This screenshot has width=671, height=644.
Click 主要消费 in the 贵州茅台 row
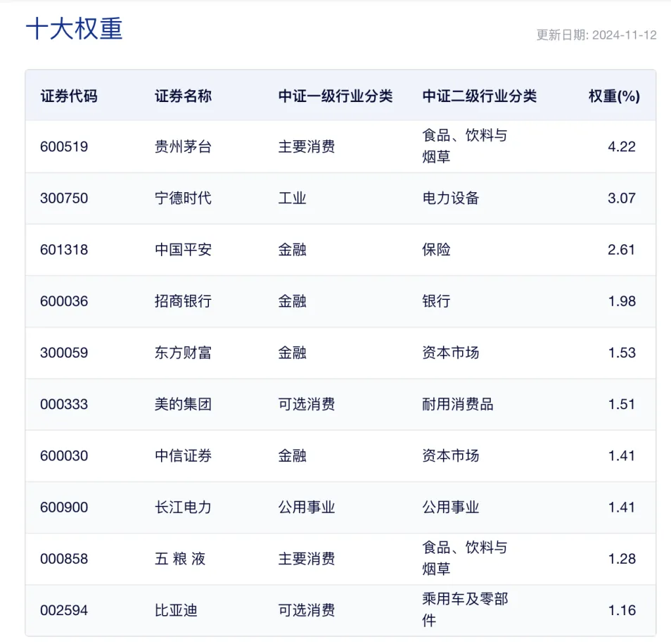click(307, 147)
